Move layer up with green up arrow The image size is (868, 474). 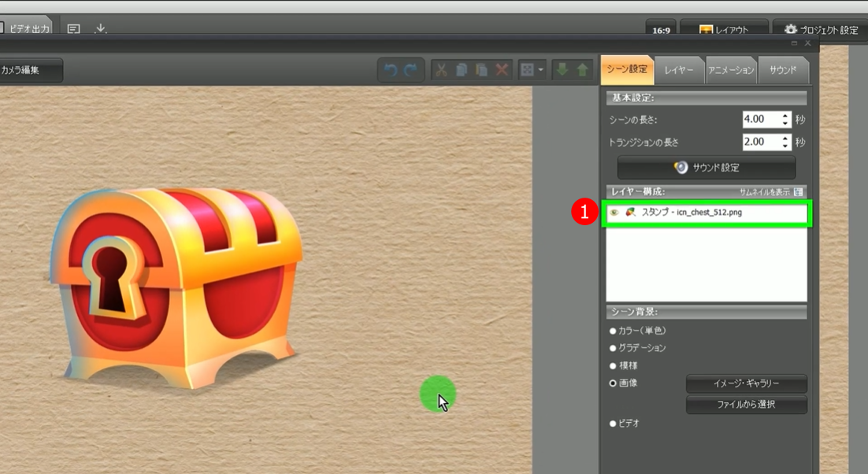tap(582, 70)
